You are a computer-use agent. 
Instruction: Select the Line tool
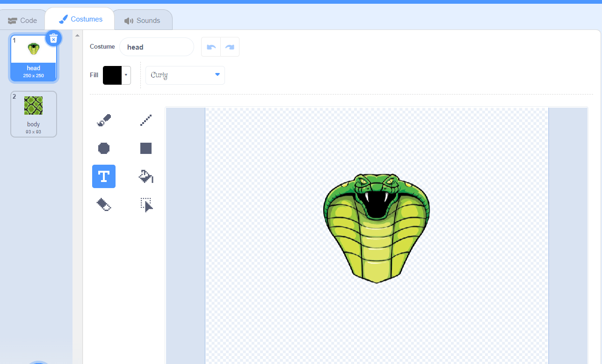[146, 120]
